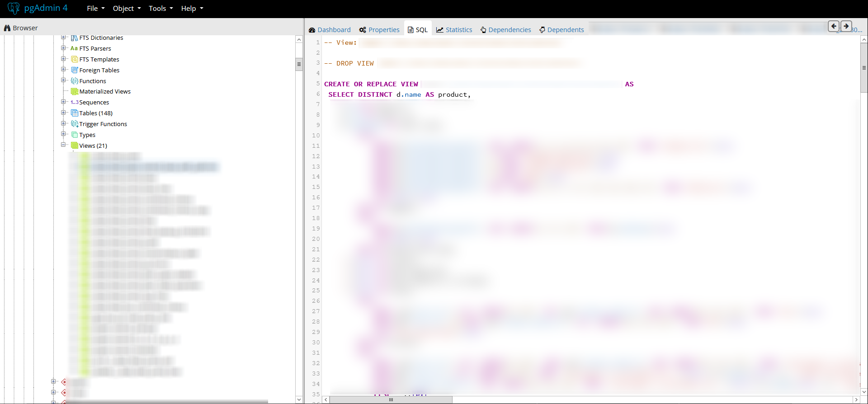Click the pgAdmin 4 elephant logo

point(14,8)
